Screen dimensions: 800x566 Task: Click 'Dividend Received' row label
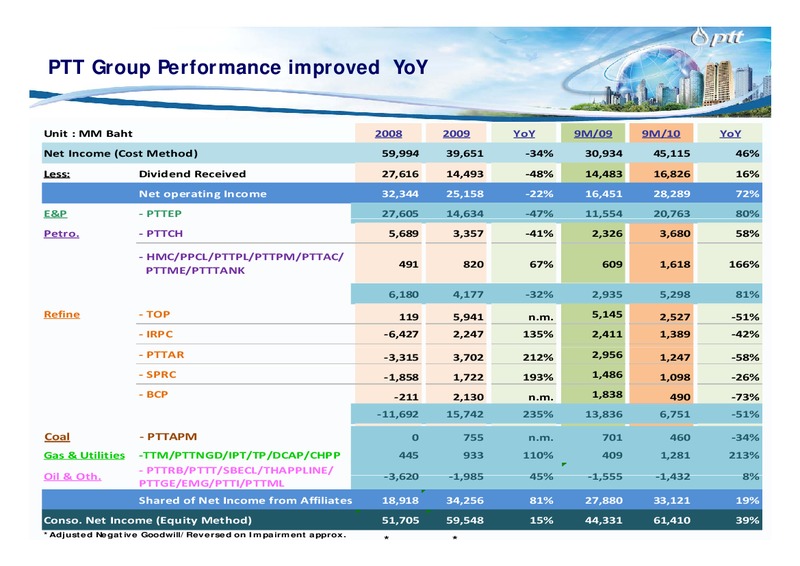tap(192, 174)
